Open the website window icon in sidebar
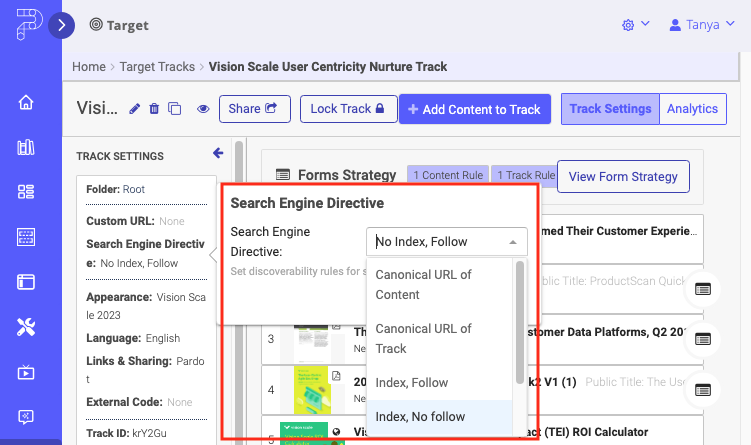 (26, 282)
